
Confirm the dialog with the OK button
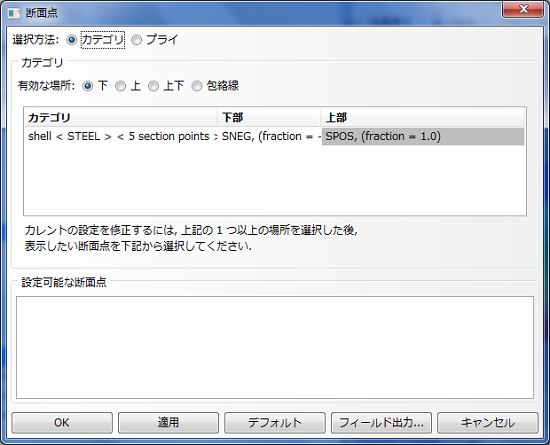tap(62, 423)
